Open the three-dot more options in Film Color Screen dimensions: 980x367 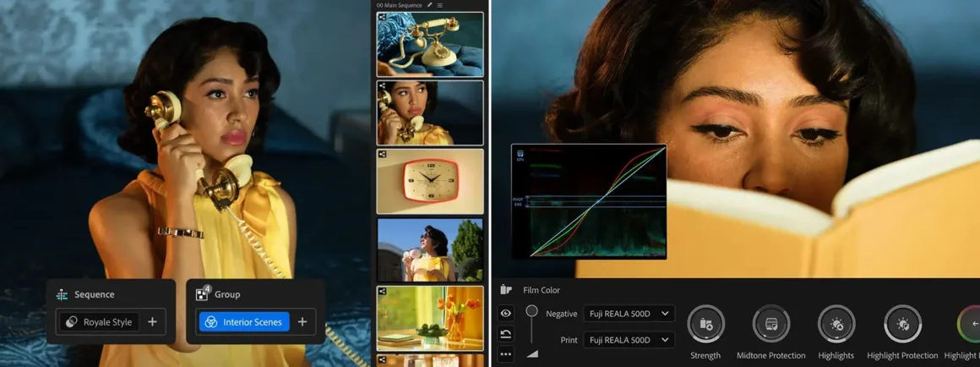[x=506, y=354]
